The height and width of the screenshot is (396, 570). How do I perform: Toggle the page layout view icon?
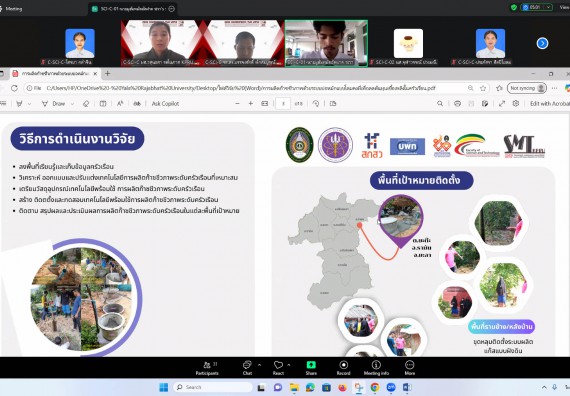click(103, 104)
